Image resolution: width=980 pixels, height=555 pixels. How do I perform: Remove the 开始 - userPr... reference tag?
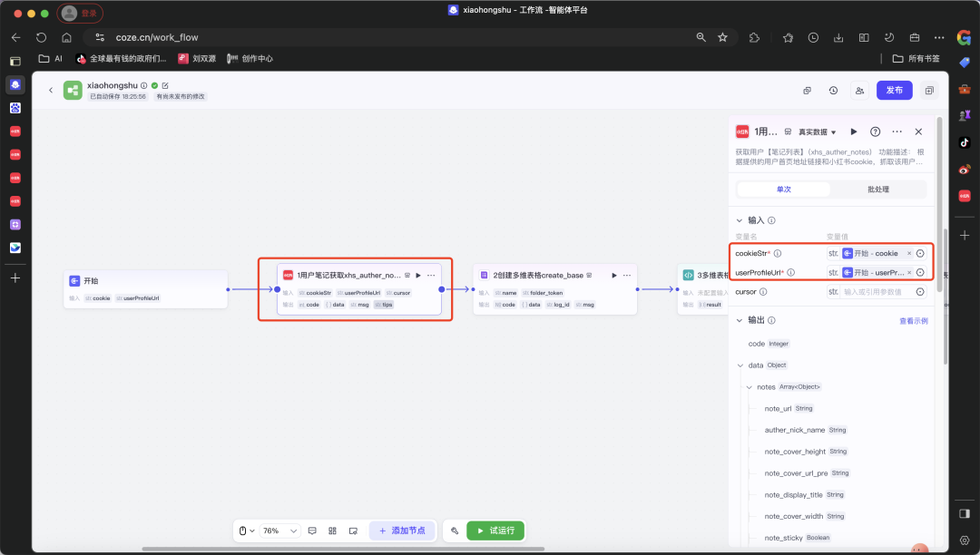tap(908, 273)
